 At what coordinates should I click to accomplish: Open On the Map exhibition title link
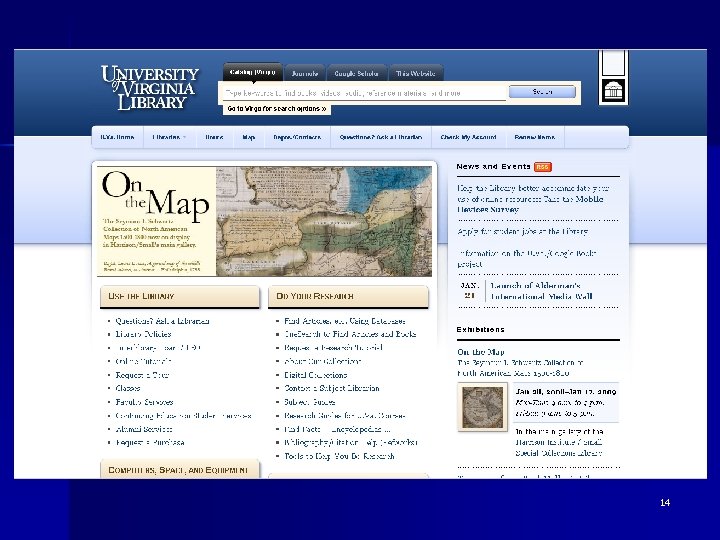tap(480, 352)
